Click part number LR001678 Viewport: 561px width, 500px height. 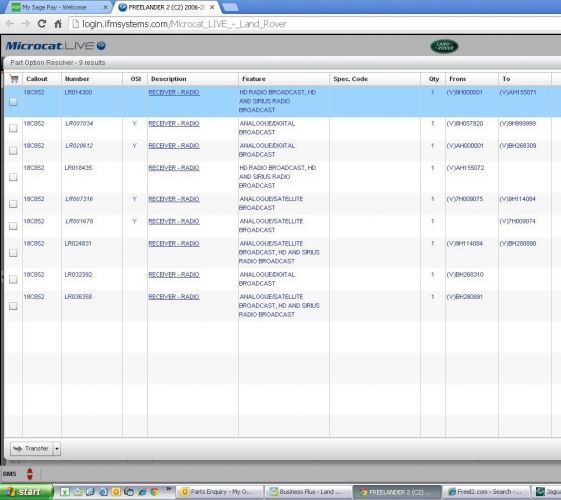coord(79,221)
